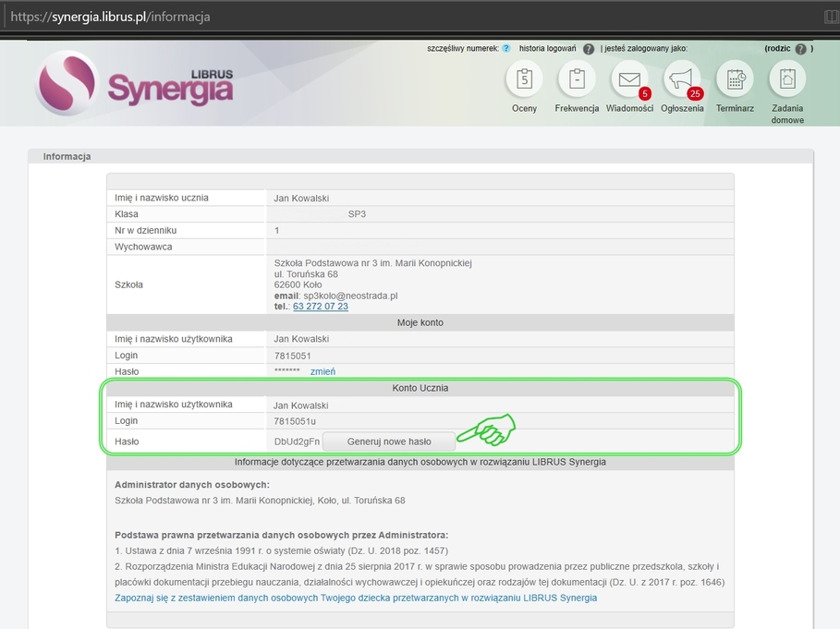Click the Informacja panel title
The image size is (840, 629).
67,156
